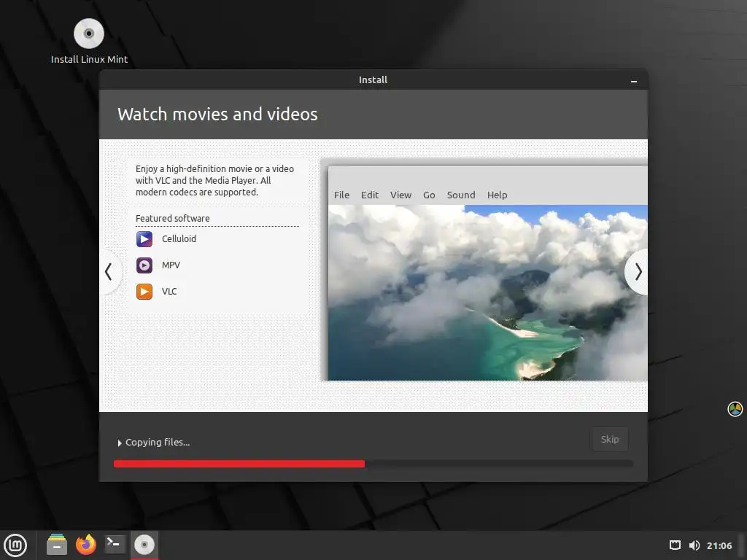Open the Linux Mint start menu

[x=15, y=545]
